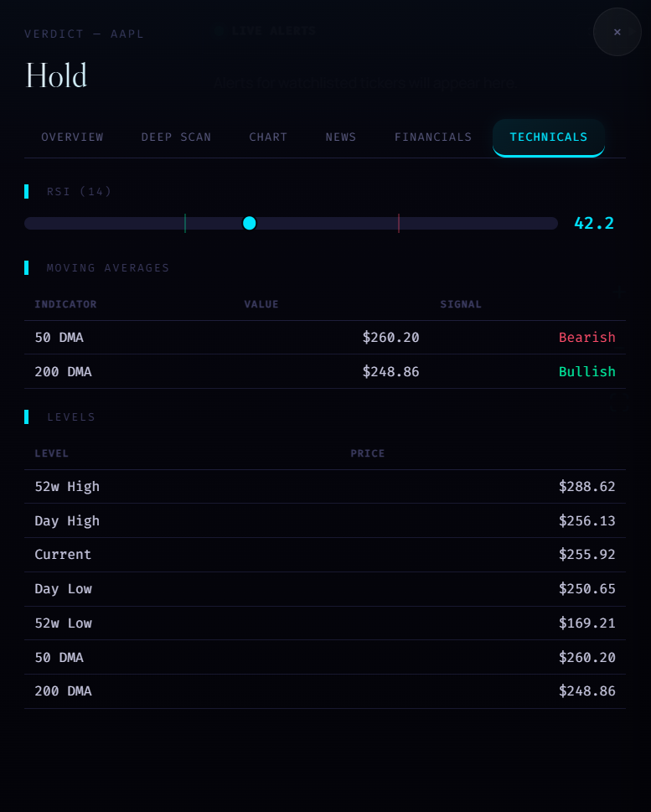Click the red overbought marker on RSI bar
This screenshot has width=651, height=812.
coord(399,223)
